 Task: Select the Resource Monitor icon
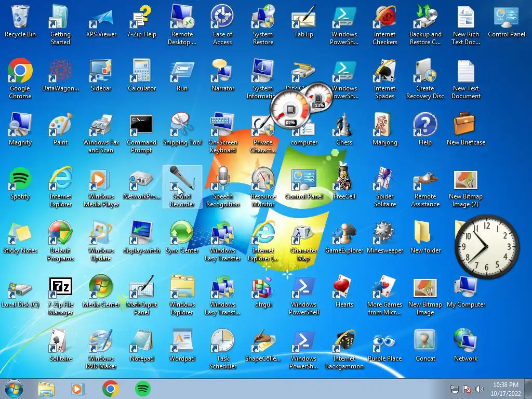click(x=263, y=179)
